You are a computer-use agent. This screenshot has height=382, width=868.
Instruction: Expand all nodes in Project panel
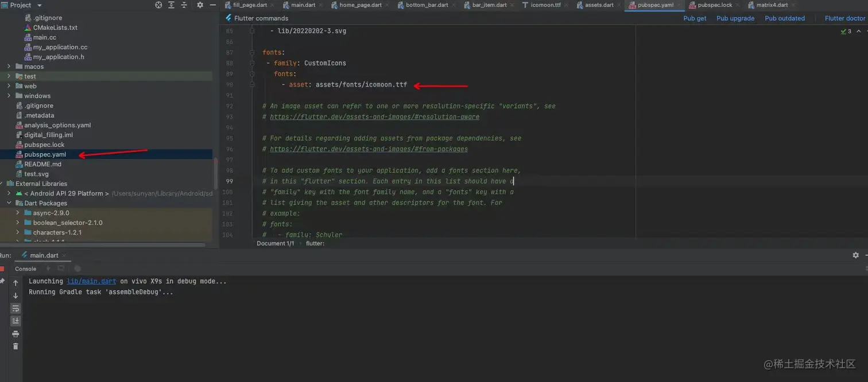[172, 5]
